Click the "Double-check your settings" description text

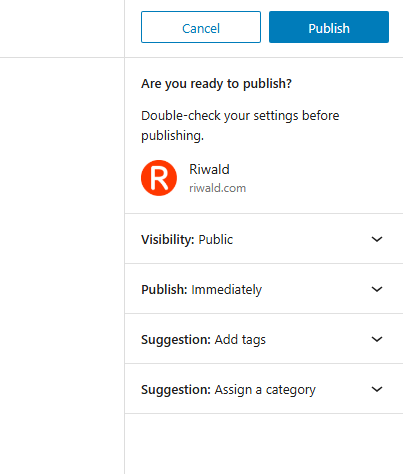pos(240,126)
